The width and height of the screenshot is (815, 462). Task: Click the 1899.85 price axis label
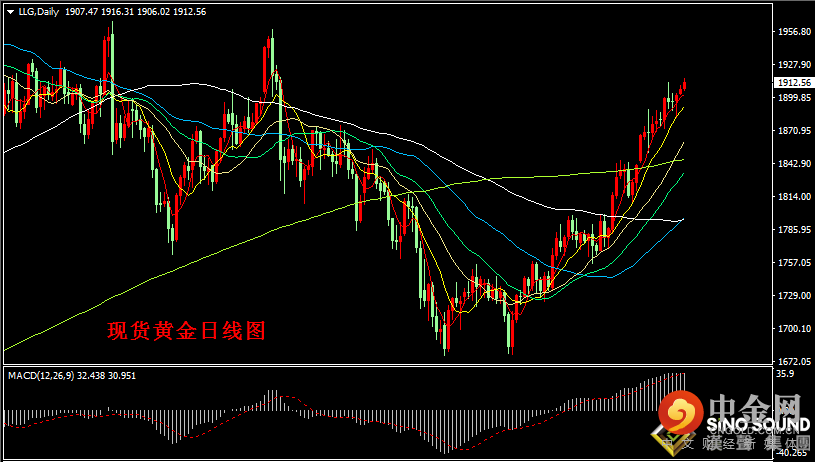click(x=794, y=98)
